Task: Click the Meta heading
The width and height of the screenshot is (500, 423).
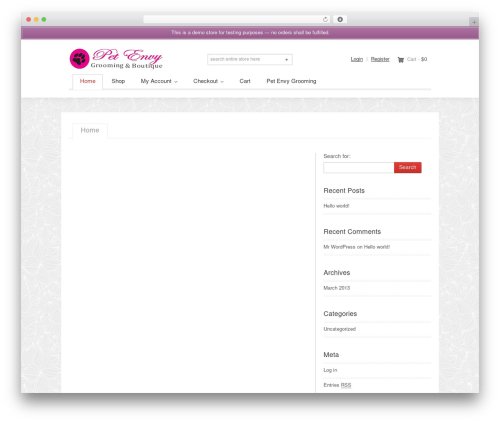Action: 331,355
